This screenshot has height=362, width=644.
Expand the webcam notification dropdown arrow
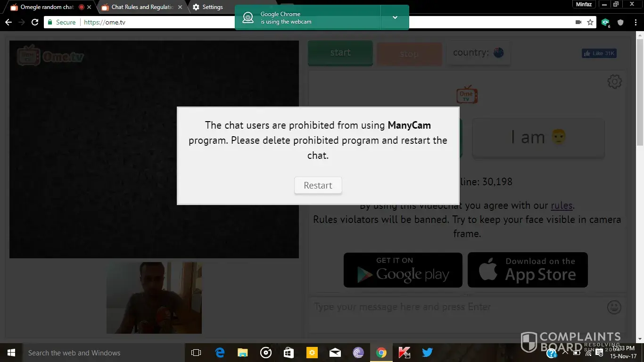coord(395,17)
